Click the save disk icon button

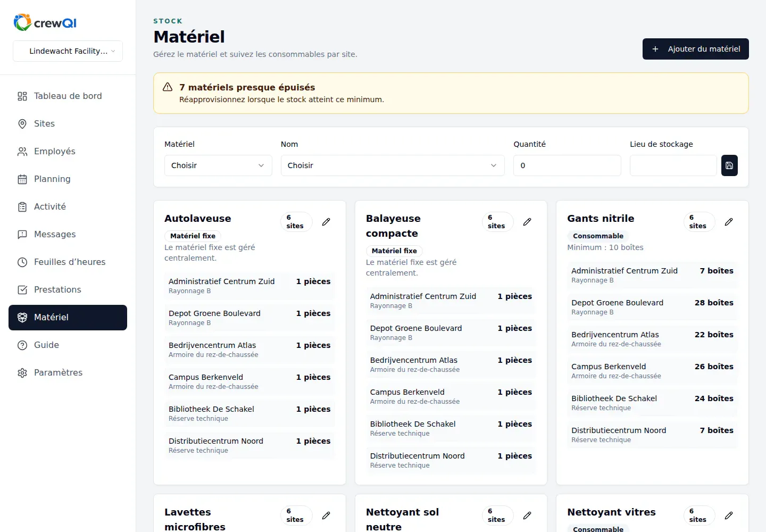[729, 165]
